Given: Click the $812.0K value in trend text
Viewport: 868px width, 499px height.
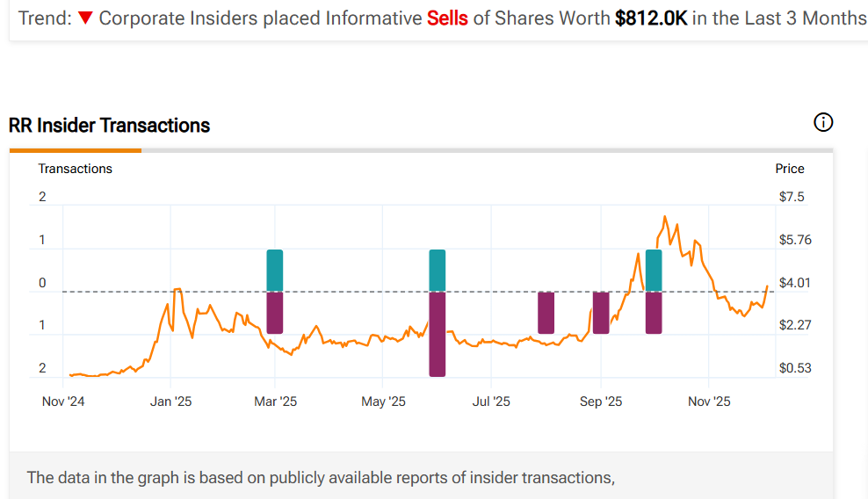Looking at the screenshot, I should pyautogui.click(x=651, y=18).
